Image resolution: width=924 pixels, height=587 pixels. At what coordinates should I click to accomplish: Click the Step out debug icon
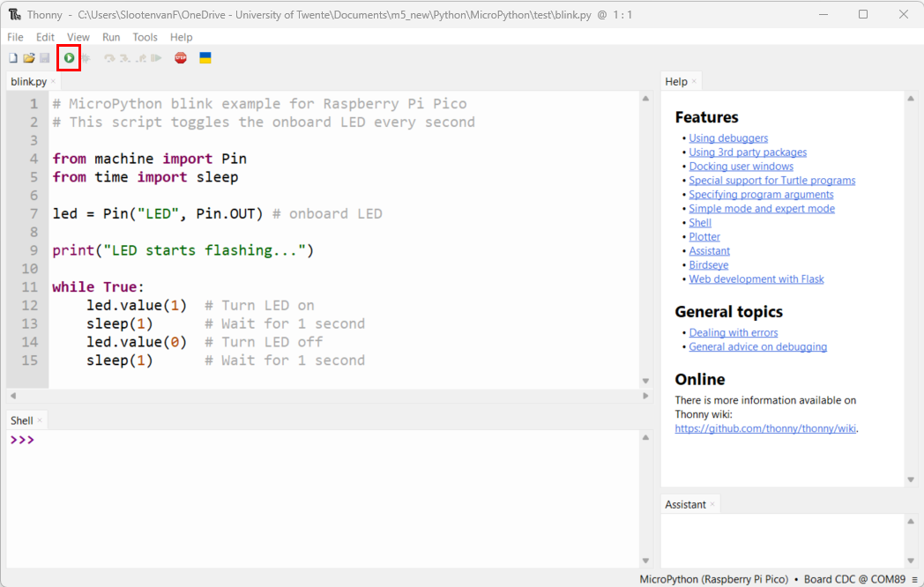click(x=141, y=58)
